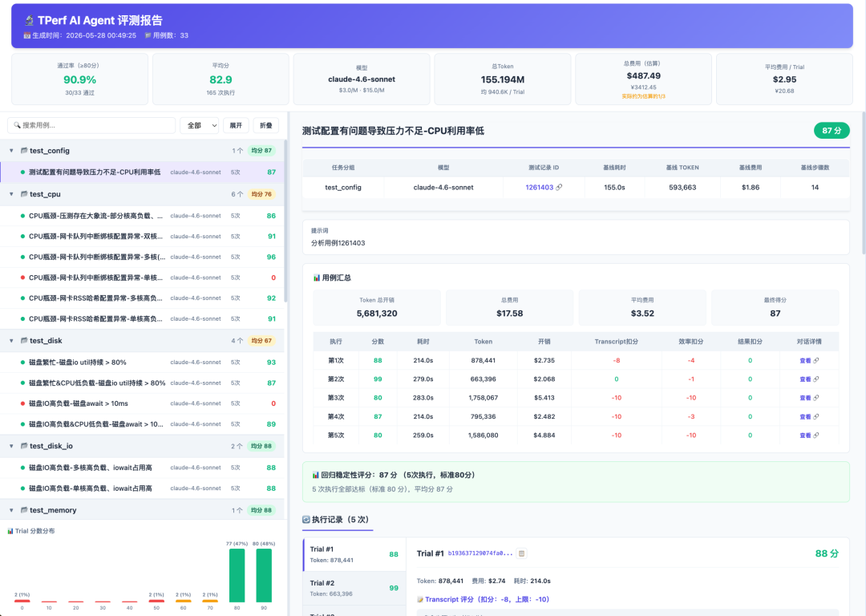The height and width of the screenshot is (616, 866).
Task: Click the chart icon beside Trial 分数分布
Action: (x=10, y=531)
